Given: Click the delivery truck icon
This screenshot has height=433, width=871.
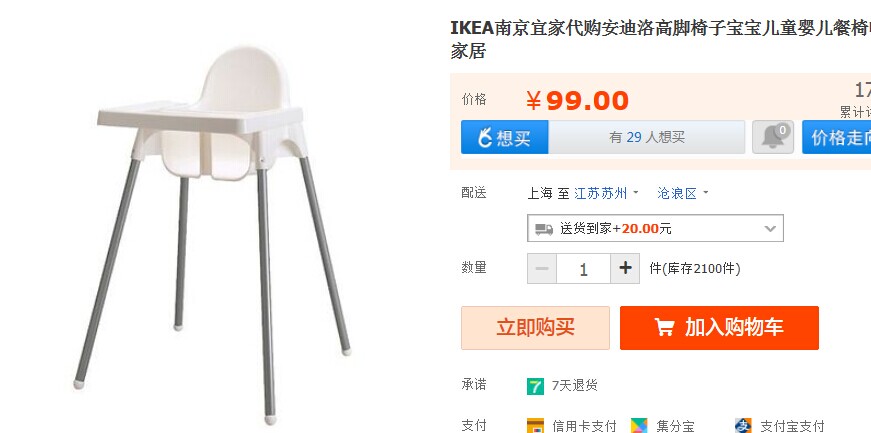Looking at the screenshot, I should coord(543,229).
